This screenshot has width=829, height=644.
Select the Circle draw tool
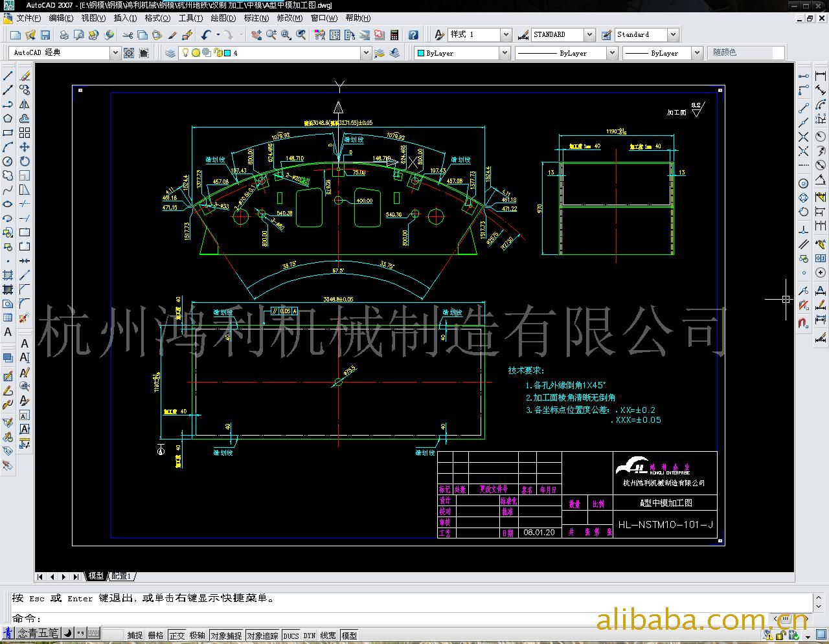[x=8, y=161]
